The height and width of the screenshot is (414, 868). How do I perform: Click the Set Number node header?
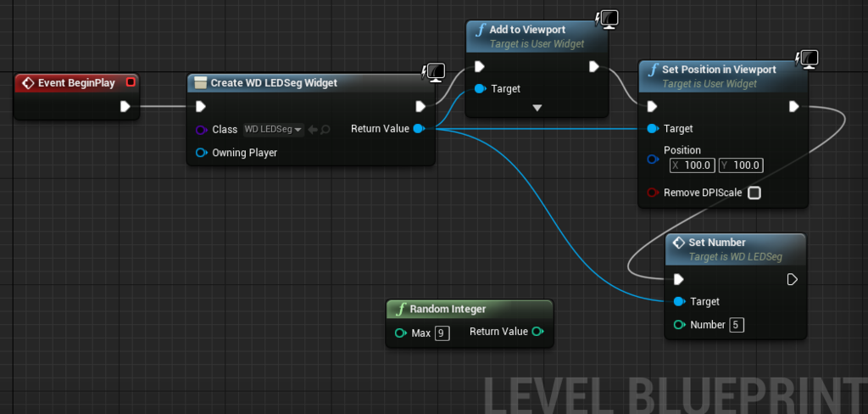click(x=736, y=249)
